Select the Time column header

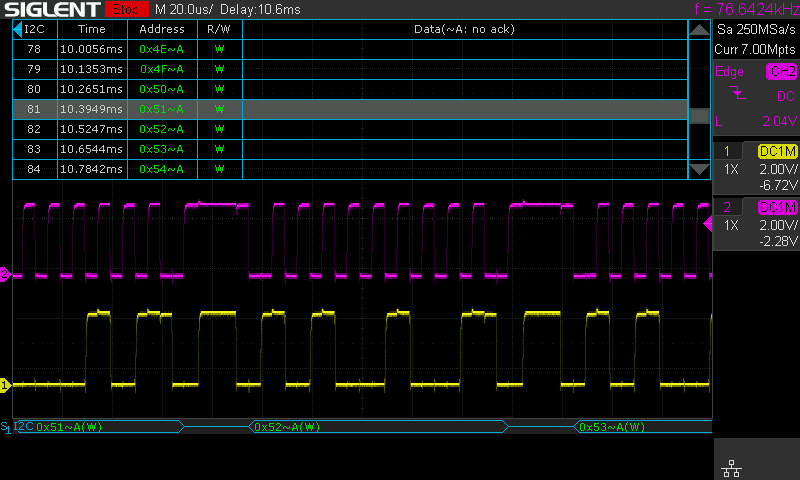tap(91, 29)
